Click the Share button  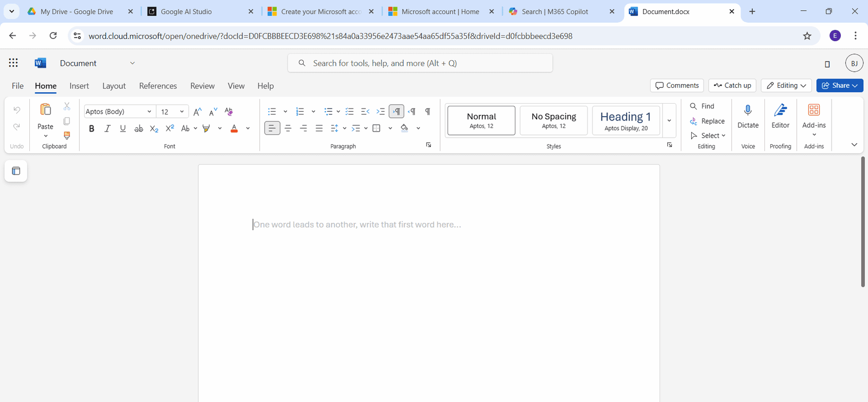coord(839,86)
